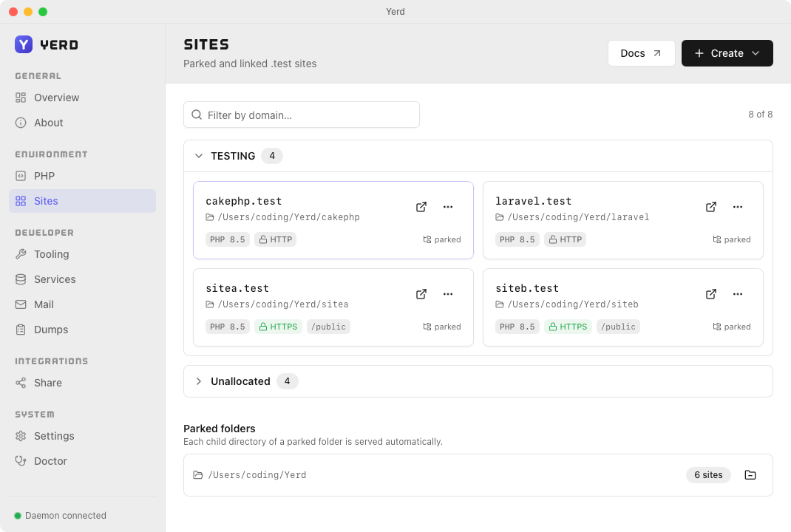The image size is (791, 532).
Task: Launch sitea.test with its external-link icon
Action: tap(421, 294)
